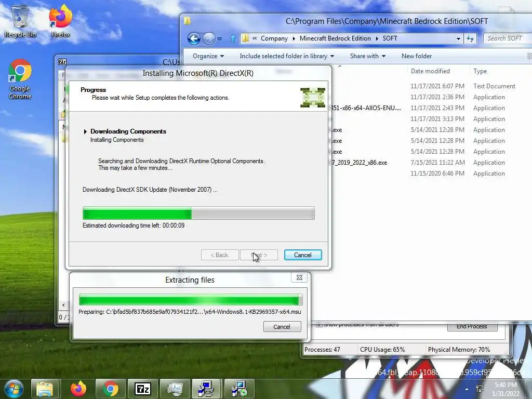Click the estimated downloading time left text
532x399 pixels.
tap(134, 225)
